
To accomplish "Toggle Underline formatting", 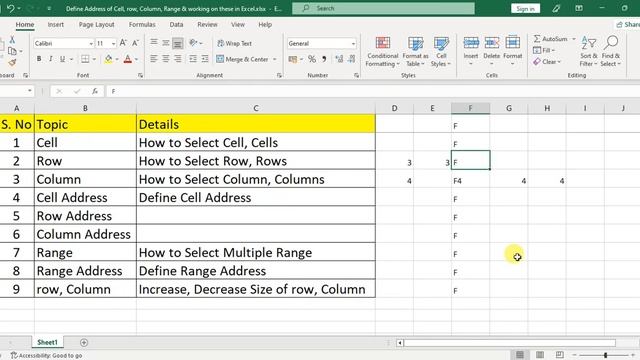I will point(62,59).
